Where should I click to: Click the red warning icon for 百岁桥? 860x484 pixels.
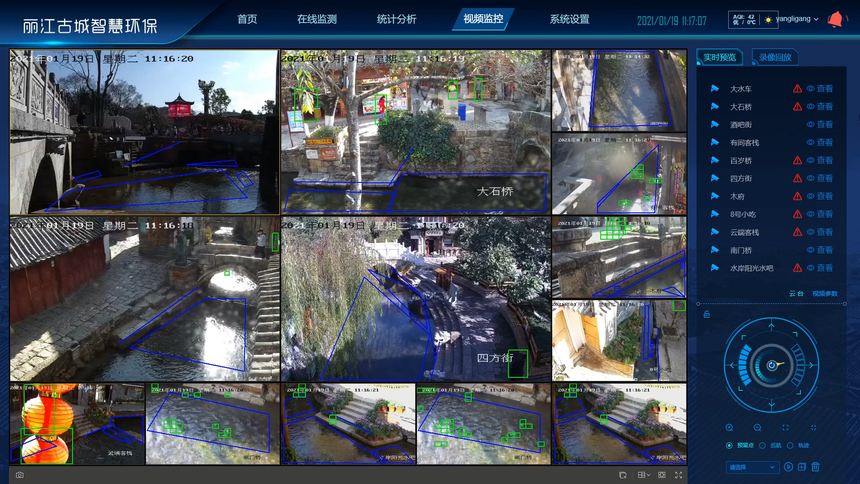(x=797, y=160)
